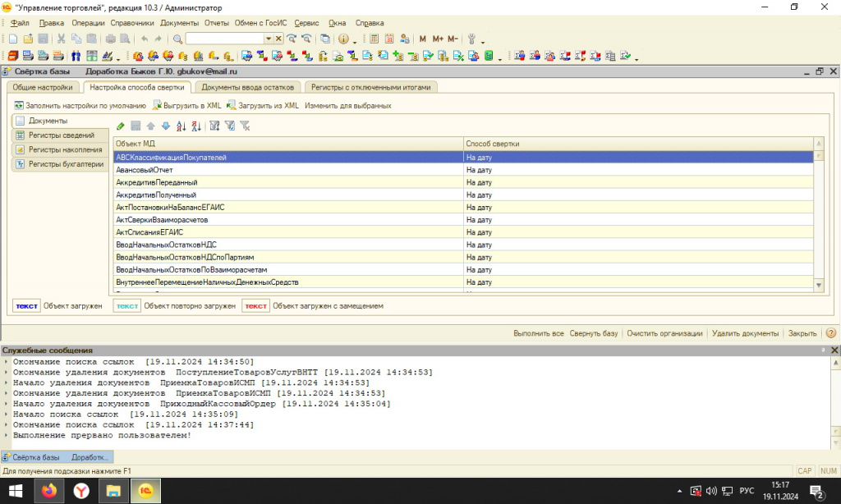The width and height of the screenshot is (841, 504).
Task: Open the Файл menu
Action: (x=20, y=23)
